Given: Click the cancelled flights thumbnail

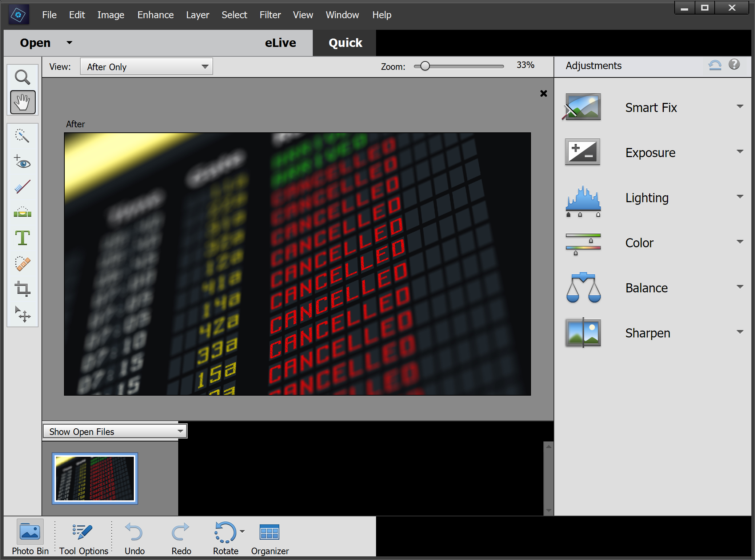Looking at the screenshot, I should (x=95, y=477).
